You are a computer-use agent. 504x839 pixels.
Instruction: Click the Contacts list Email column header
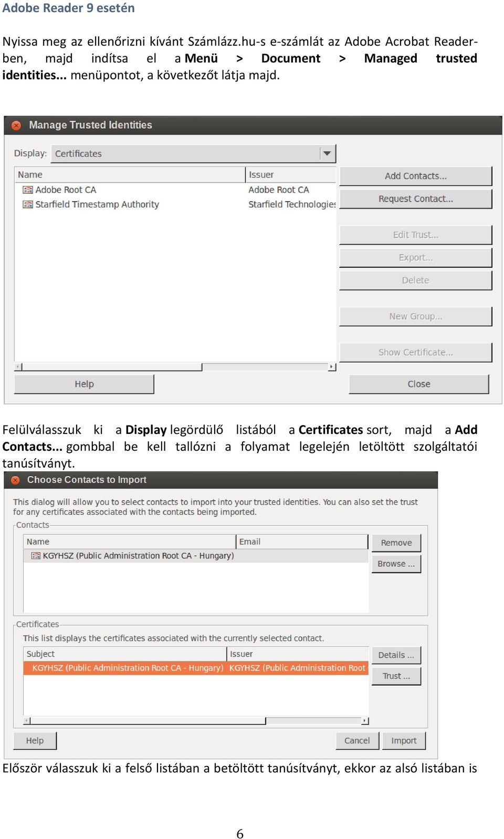point(302,542)
